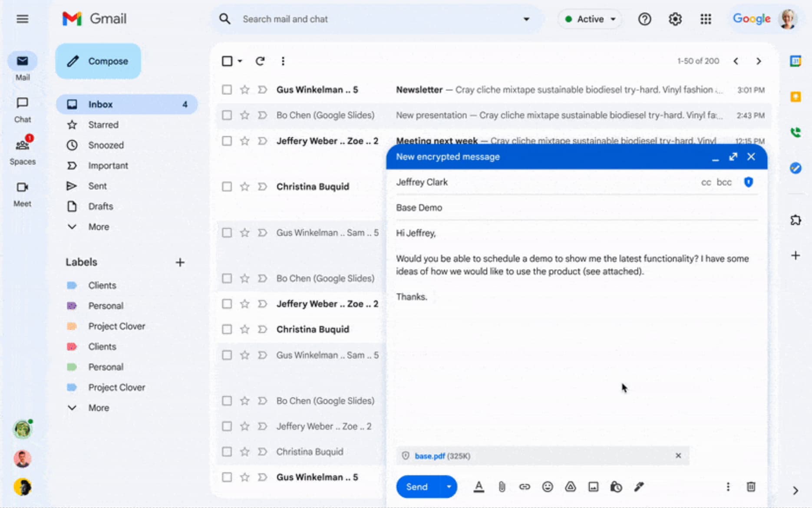This screenshot has height=508, width=812.
Task: Open the Google apps grid launcher
Action: (706, 19)
